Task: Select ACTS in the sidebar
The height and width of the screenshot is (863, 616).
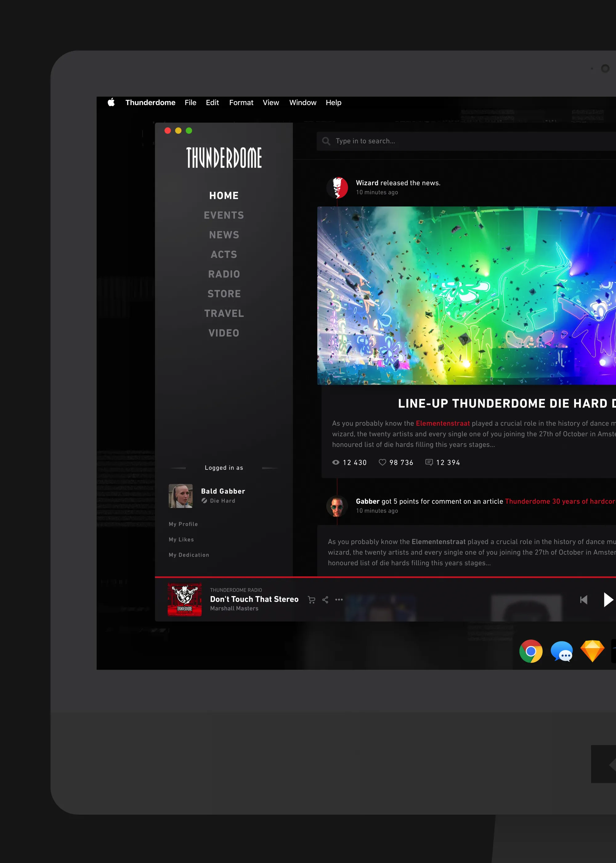Action: pyautogui.click(x=224, y=255)
